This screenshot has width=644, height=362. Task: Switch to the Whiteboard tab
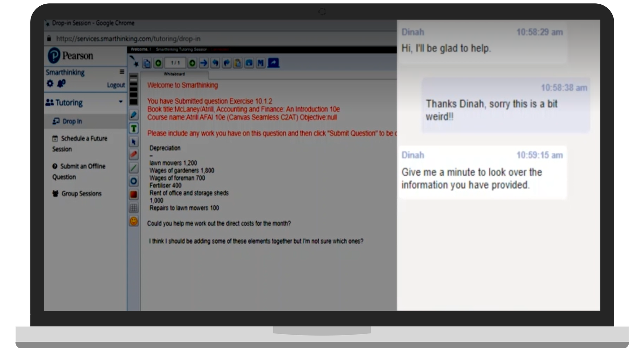(174, 74)
